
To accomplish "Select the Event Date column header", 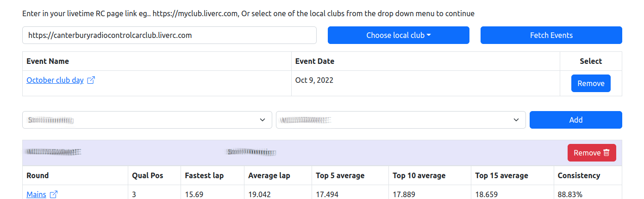I will point(315,61).
